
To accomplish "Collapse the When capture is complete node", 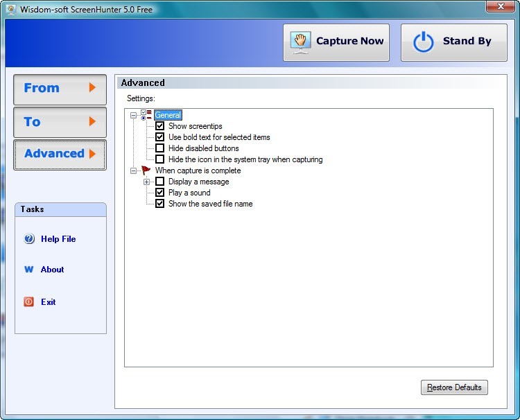I will pos(134,170).
